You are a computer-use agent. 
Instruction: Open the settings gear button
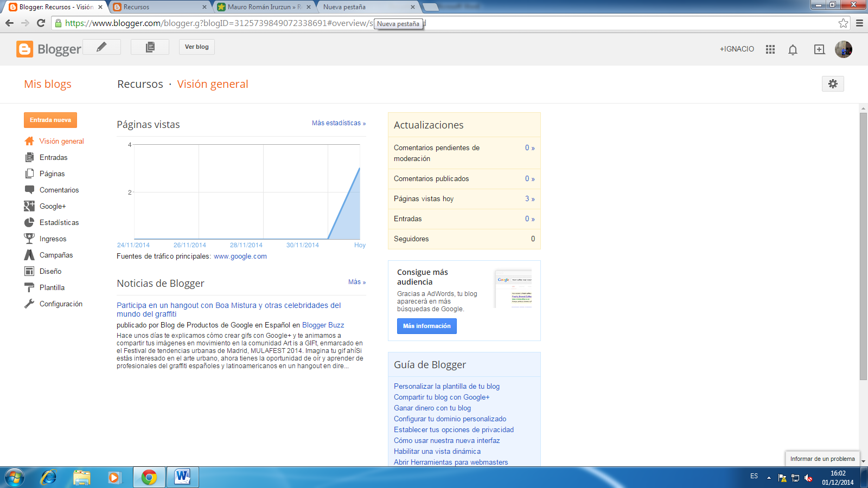[833, 84]
